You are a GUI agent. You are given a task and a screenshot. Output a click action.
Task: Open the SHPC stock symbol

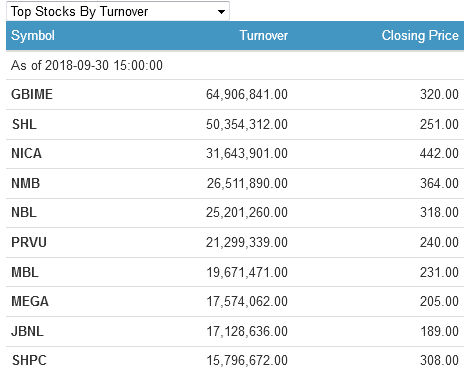(29, 360)
